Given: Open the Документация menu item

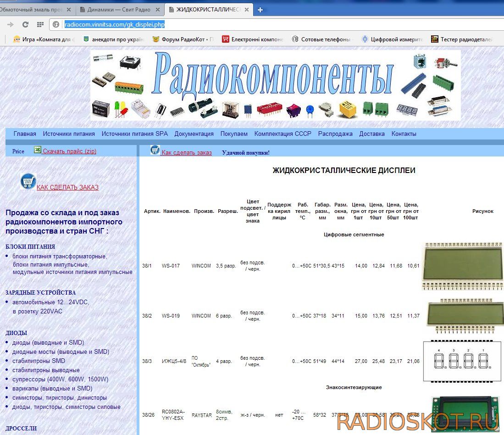Looking at the screenshot, I should tap(194, 134).
